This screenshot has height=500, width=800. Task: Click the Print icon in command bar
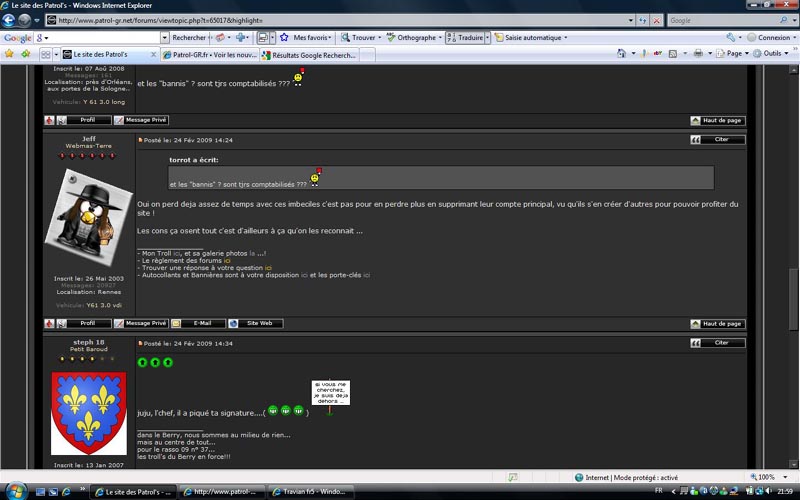click(x=698, y=53)
